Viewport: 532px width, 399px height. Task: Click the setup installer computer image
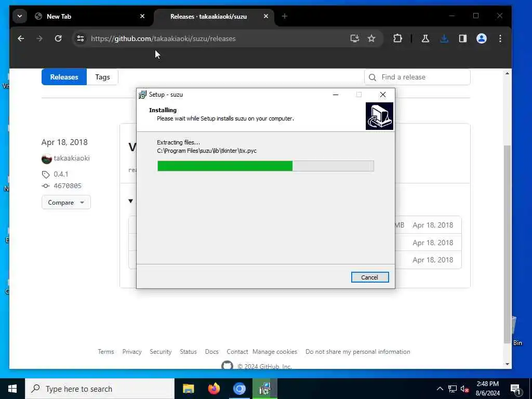[379, 116]
